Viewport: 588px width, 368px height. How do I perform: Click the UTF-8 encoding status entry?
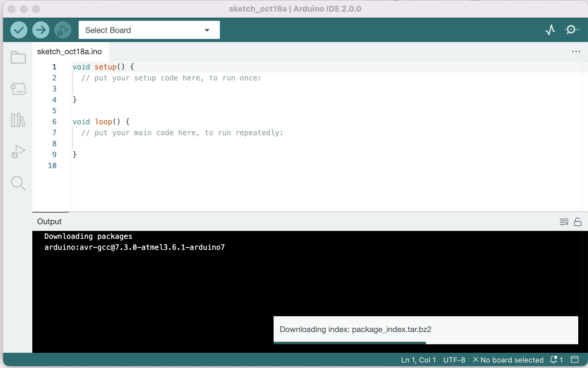pos(454,360)
